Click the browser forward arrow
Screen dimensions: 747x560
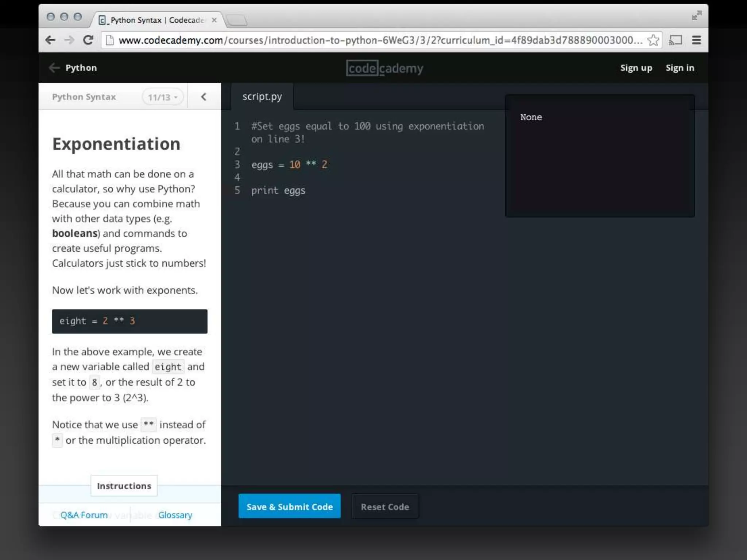(x=69, y=40)
